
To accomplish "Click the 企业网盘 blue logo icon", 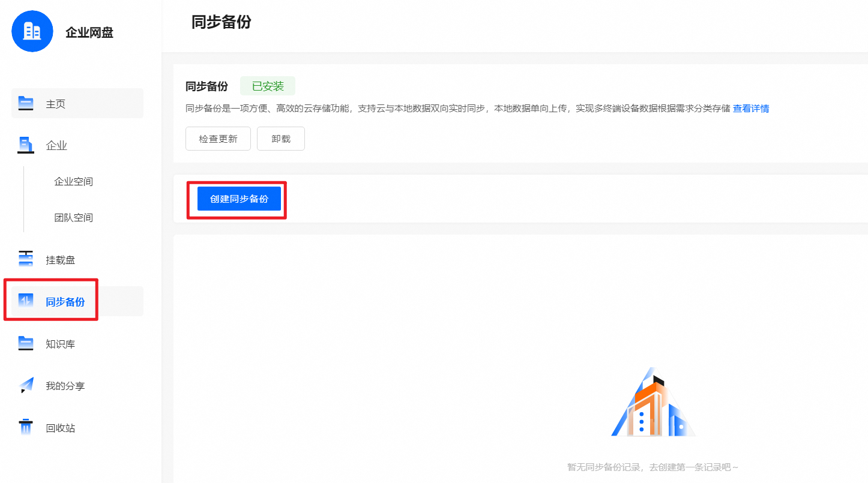I will tap(32, 31).
